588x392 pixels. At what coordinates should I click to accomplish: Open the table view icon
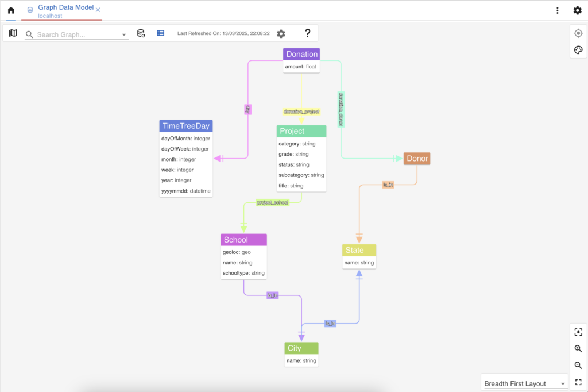tap(160, 33)
